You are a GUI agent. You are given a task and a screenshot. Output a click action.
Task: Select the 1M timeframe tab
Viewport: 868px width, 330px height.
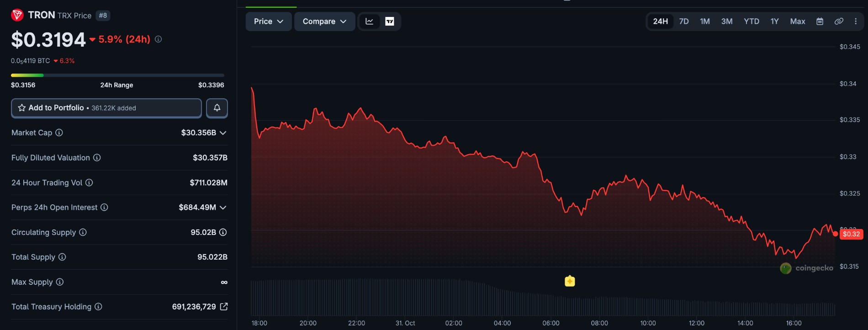pyautogui.click(x=705, y=21)
